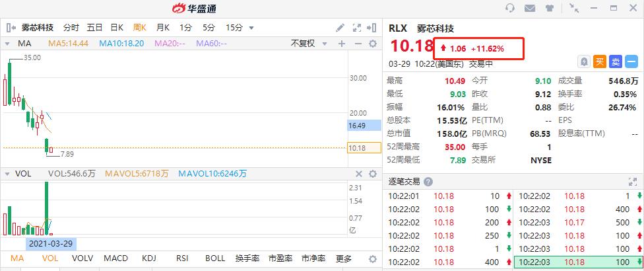This screenshot has height=271, width=644.
Task: Click 52周最高 value 35.00
Action: (455, 147)
